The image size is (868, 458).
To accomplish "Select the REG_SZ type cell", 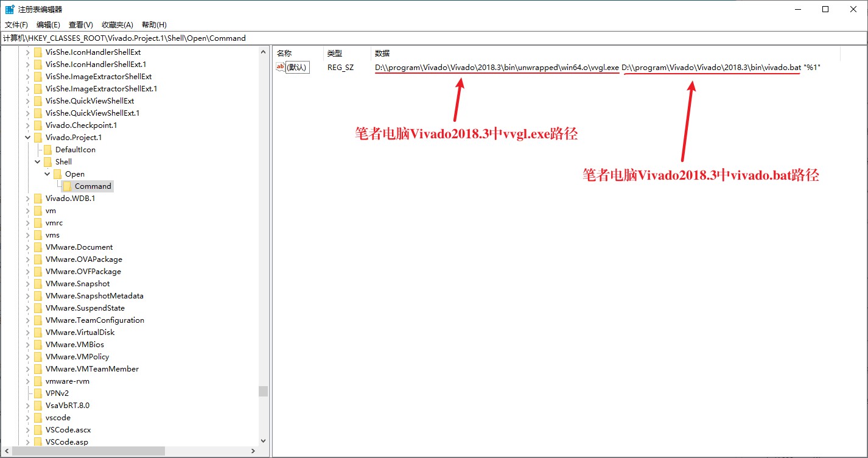I will click(340, 68).
